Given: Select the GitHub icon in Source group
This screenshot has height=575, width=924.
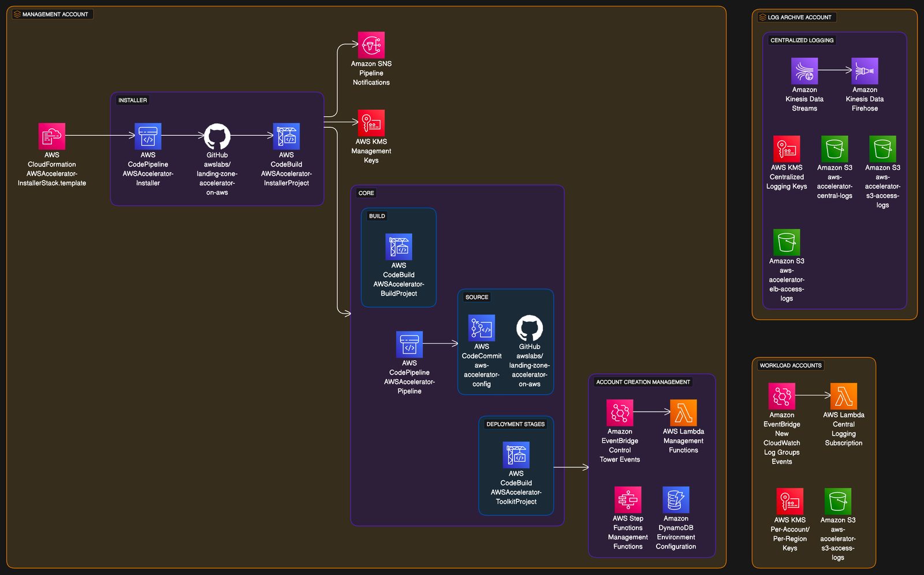Looking at the screenshot, I should tap(530, 328).
